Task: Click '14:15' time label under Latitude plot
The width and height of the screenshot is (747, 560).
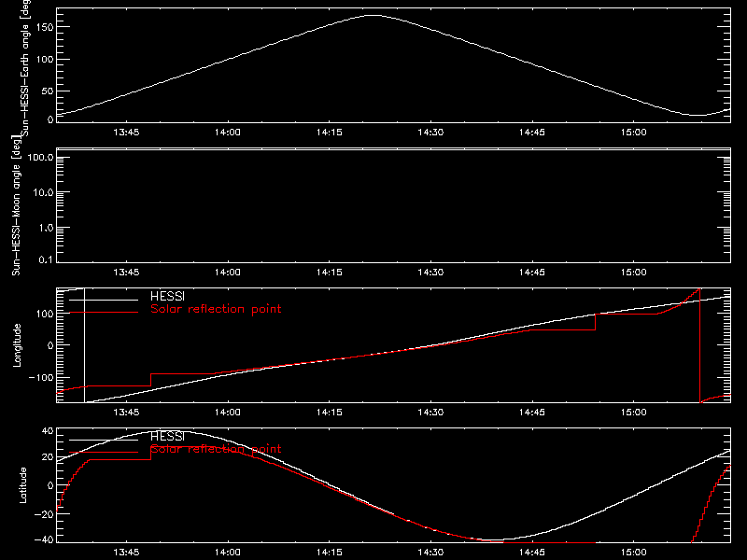Action: pyautogui.click(x=330, y=553)
